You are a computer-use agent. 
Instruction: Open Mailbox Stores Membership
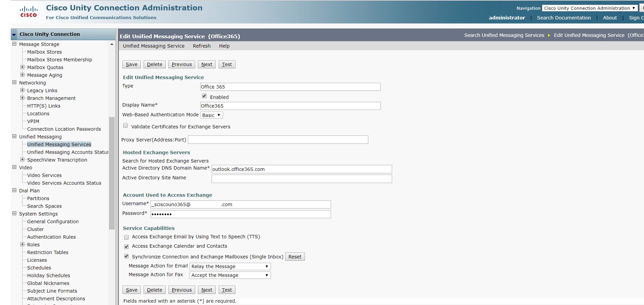[x=60, y=60]
